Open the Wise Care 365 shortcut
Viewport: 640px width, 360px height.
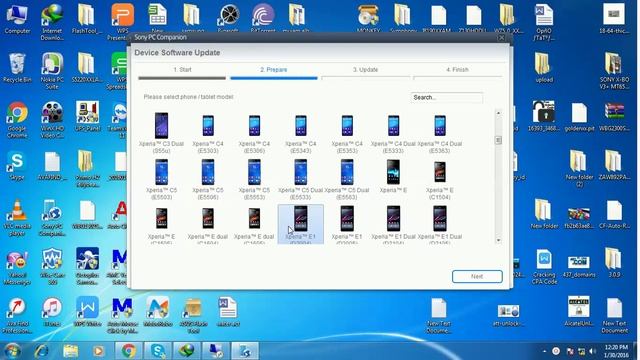pos(52,267)
